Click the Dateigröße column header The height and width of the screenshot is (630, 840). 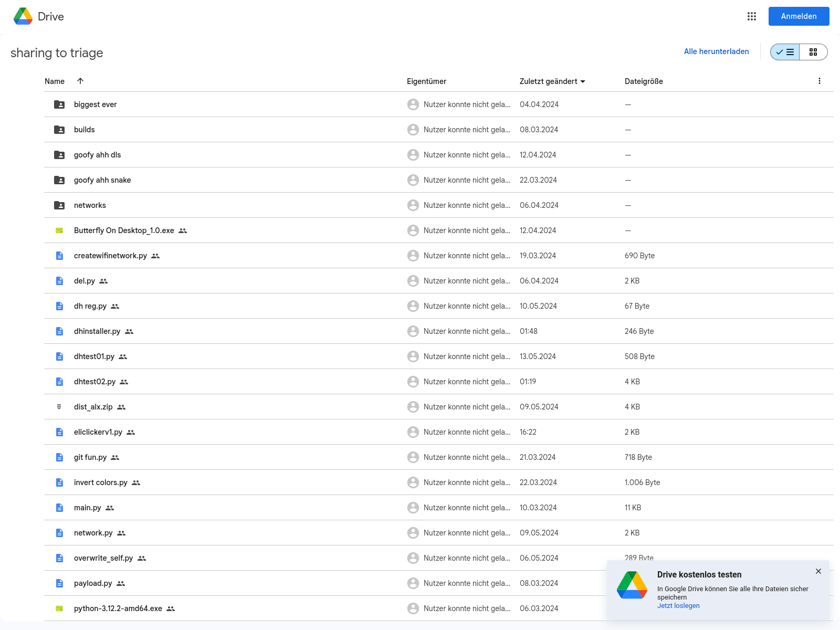[644, 81]
